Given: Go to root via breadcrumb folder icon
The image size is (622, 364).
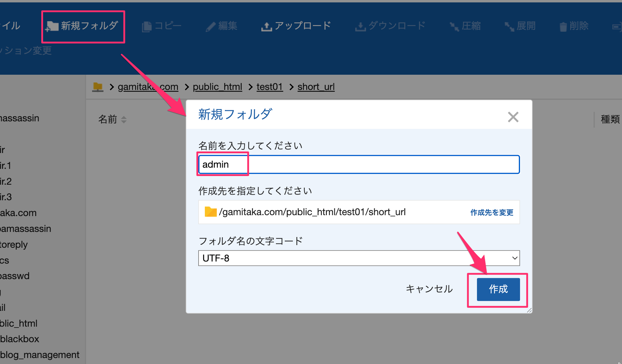Looking at the screenshot, I should point(98,87).
